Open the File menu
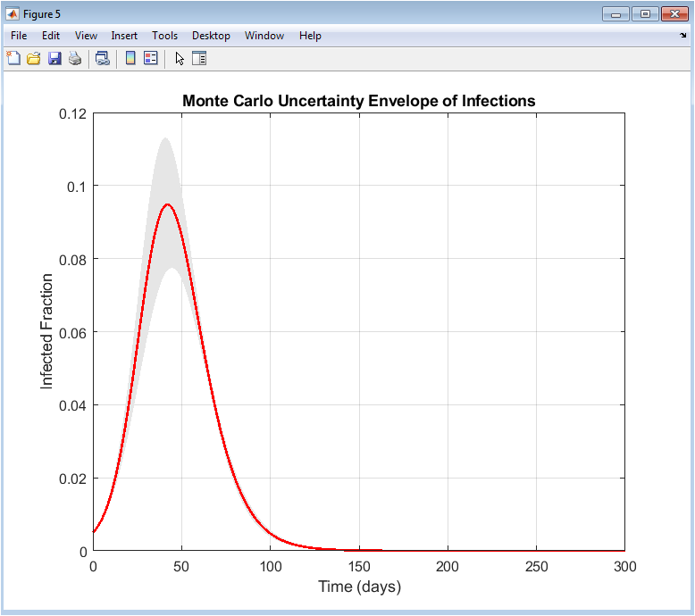This screenshot has width=695, height=616. (19, 36)
